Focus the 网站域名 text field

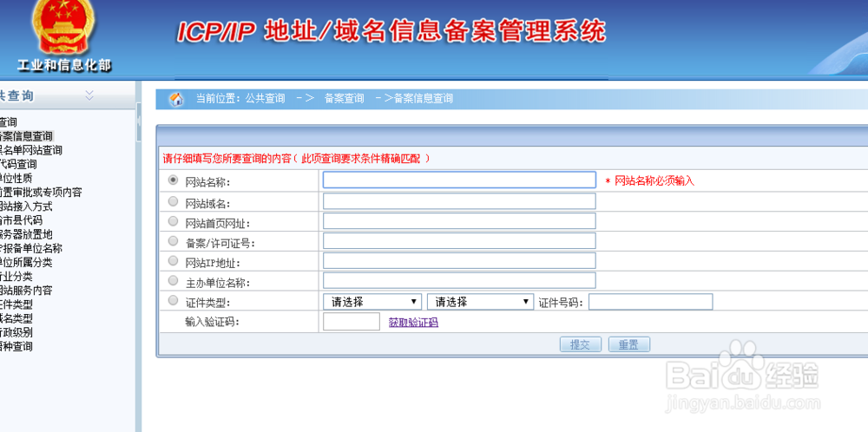coord(459,201)
